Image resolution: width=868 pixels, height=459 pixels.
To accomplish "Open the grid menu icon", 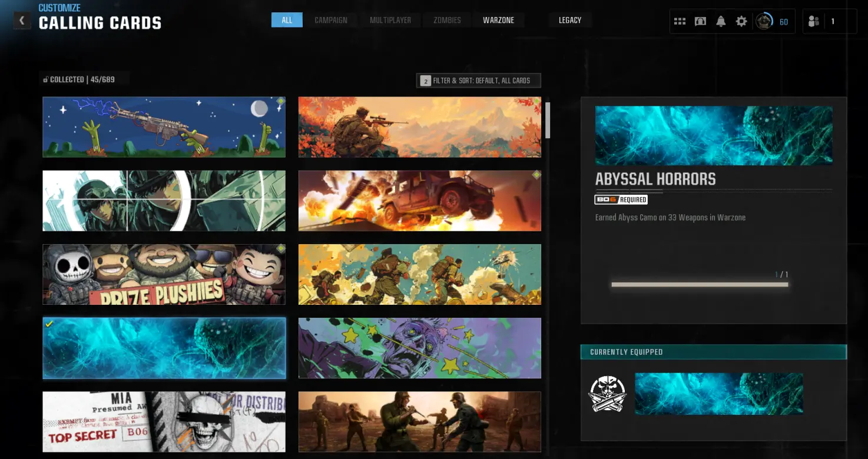I will tap(680, 22).
